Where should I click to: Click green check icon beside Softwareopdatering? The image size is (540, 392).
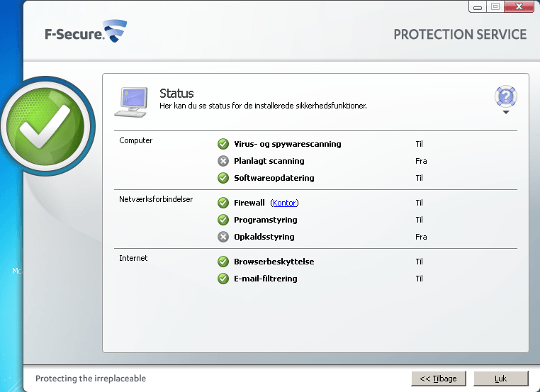(x=223, y=178)
